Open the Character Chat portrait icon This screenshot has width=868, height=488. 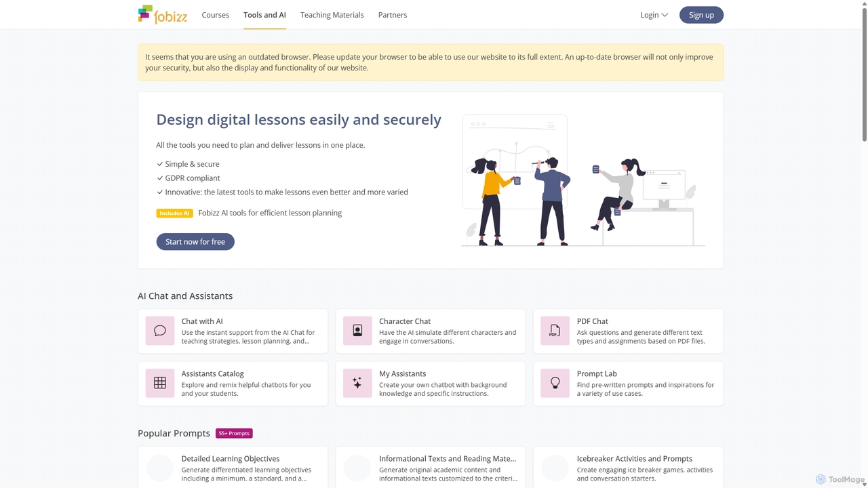pos(357,331)
